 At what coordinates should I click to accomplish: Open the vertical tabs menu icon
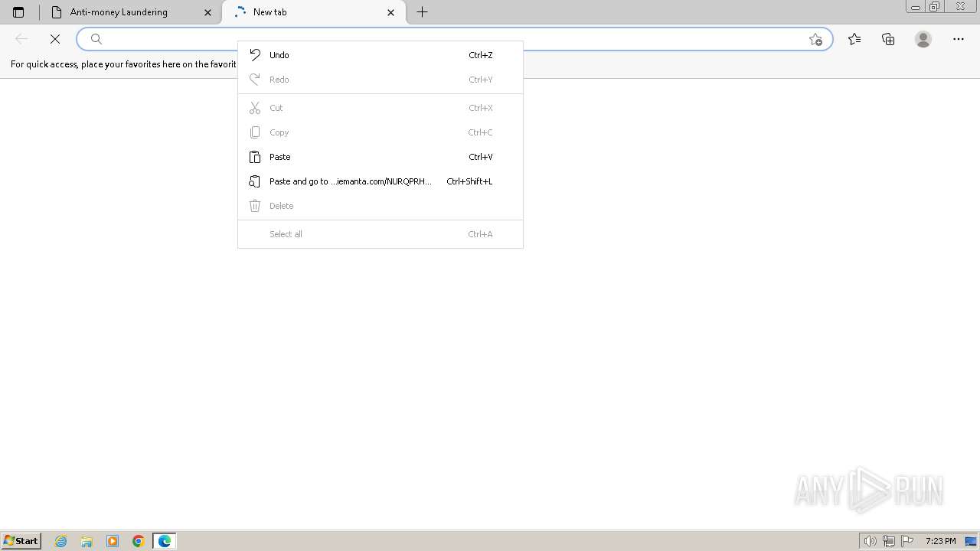[x=18, y=12]
